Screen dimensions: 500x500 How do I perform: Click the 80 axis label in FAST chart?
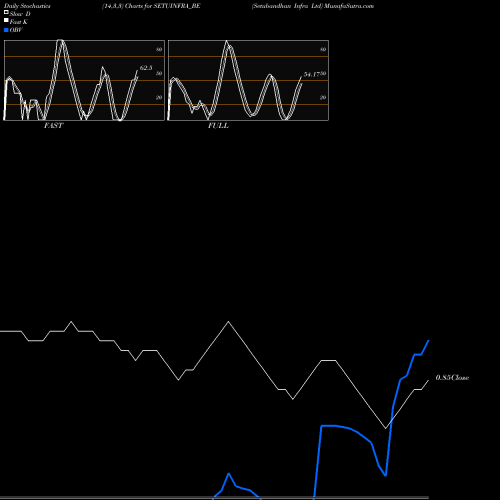click(x=159, y=49)
